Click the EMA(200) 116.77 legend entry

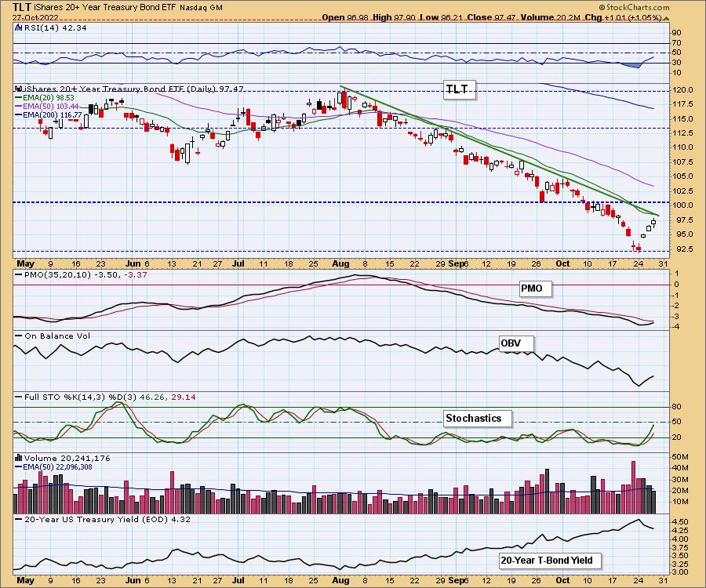click(53, 115)
